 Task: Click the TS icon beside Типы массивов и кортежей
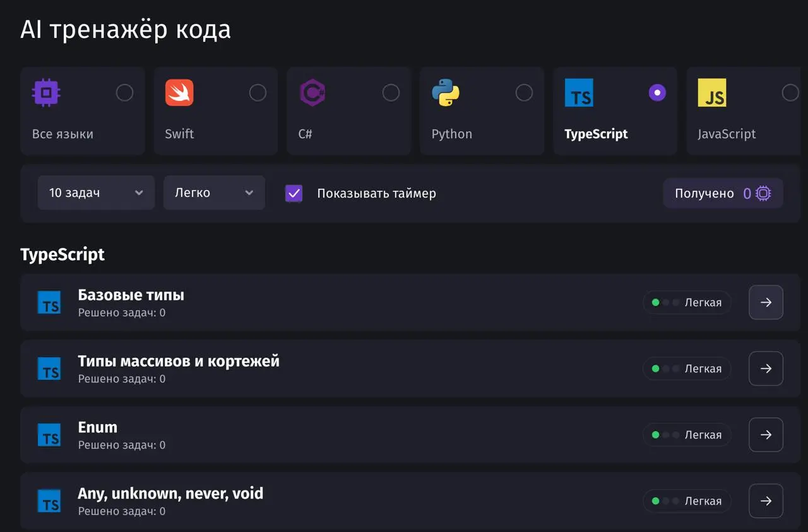click(49, 369)
